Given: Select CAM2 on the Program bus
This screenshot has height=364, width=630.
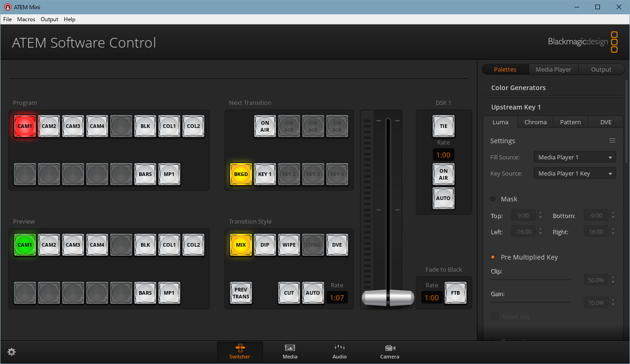Looking at the screenshot, I should pyautogui.click(x=49, y=126).
